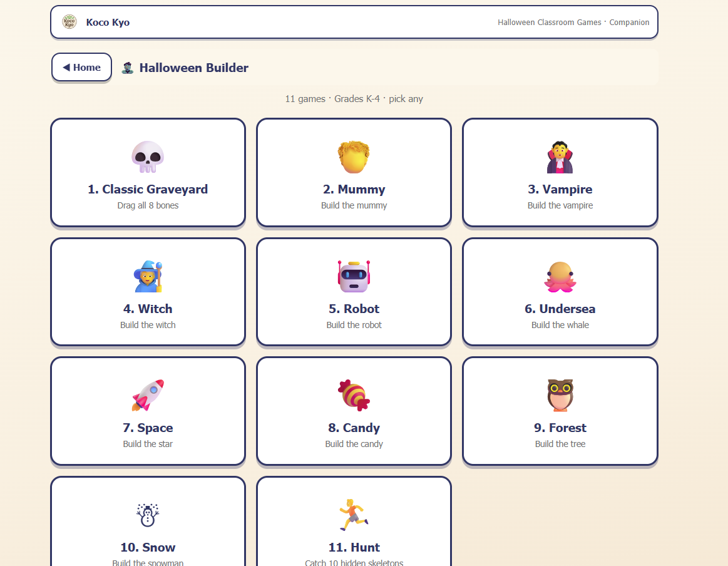728x566 pixels.
Task: Choose the 7. Space game title
Action: point(148,428)
